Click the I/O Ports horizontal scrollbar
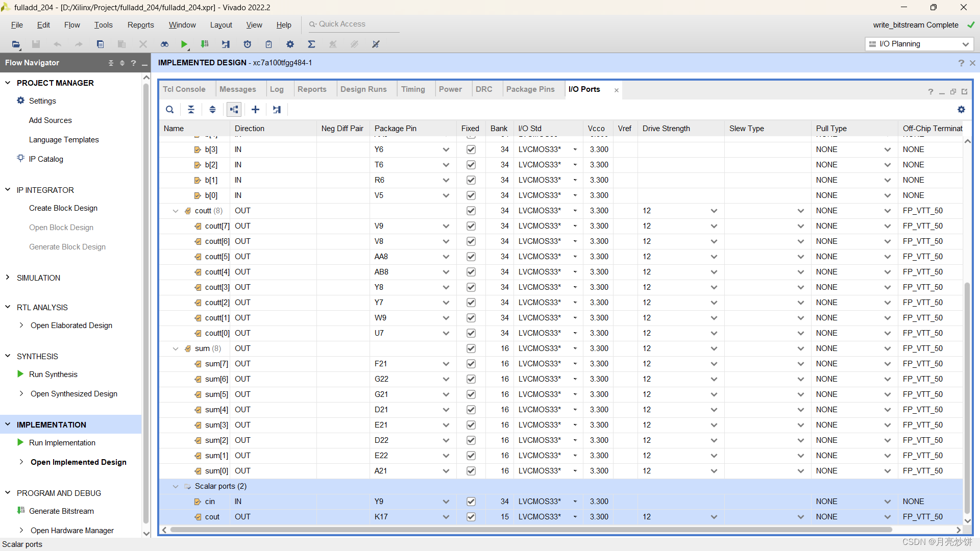The image size is (980, 551). (x=531, y=530)
